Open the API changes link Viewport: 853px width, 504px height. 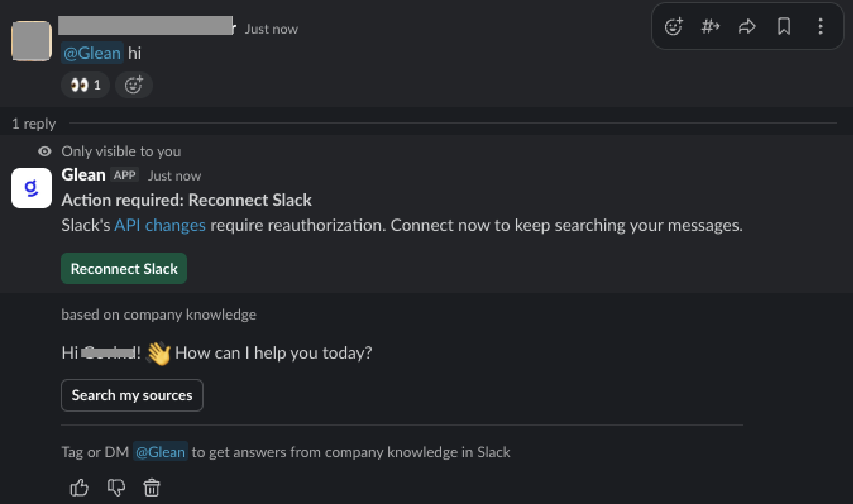160,225
